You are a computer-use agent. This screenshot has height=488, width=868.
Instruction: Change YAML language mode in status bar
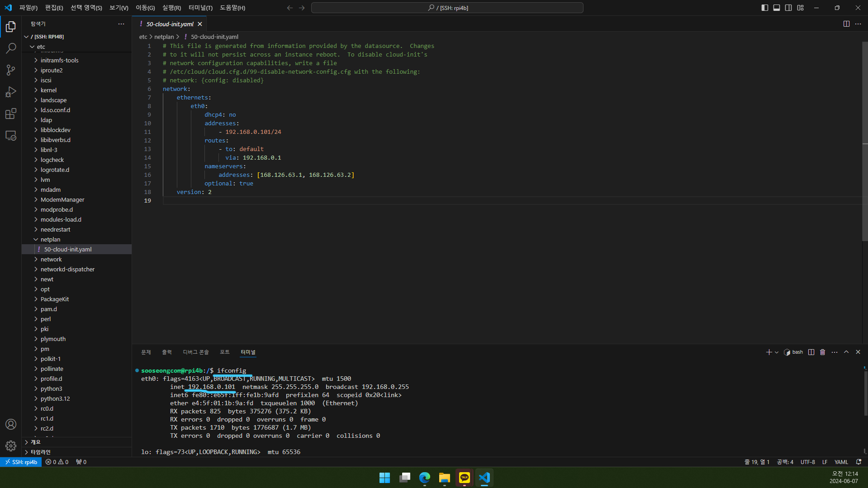[841, 462]
